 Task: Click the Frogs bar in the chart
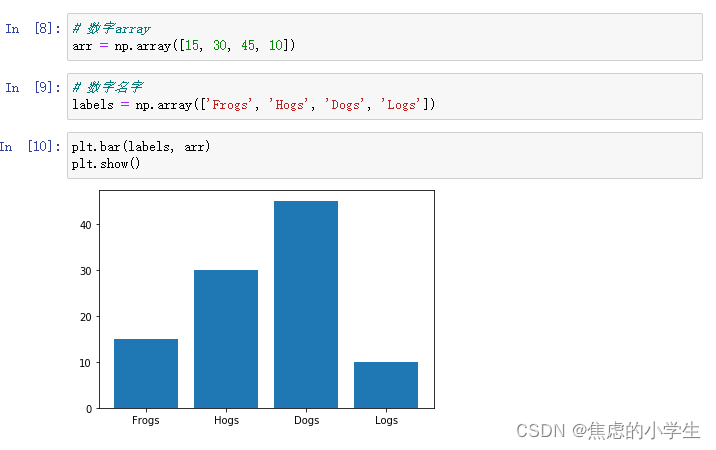click(146, 373)
